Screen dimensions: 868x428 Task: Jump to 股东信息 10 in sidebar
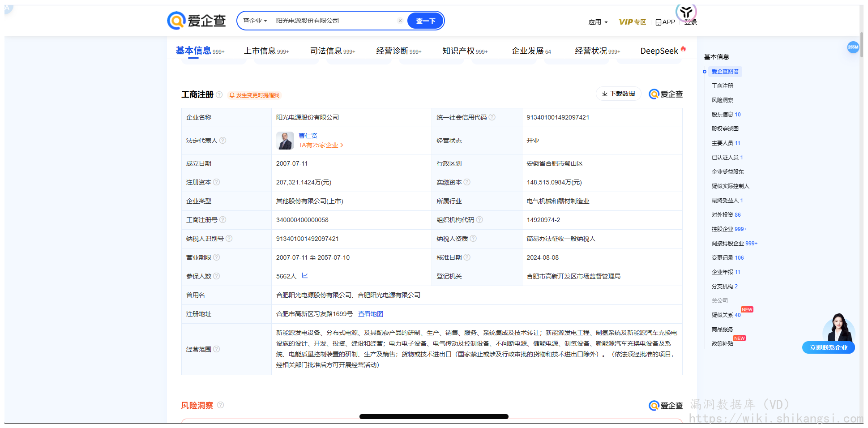[x=726, y=114]
